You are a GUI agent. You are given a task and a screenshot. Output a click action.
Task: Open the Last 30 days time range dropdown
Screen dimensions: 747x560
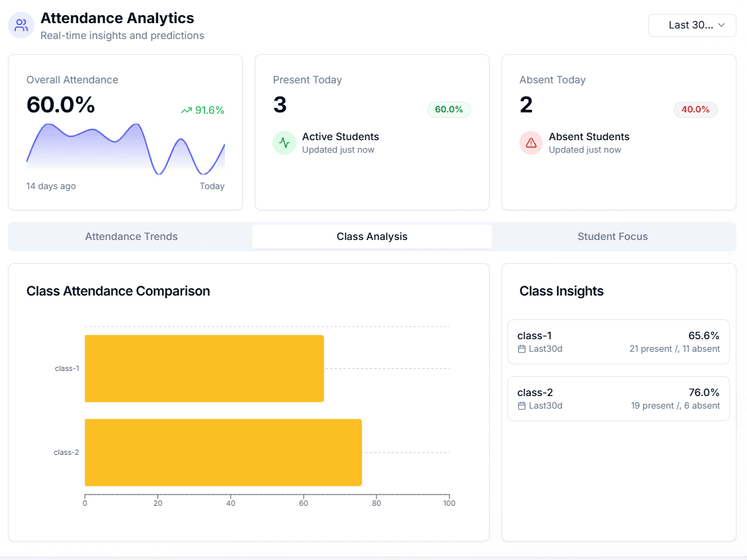coord(691,25)
